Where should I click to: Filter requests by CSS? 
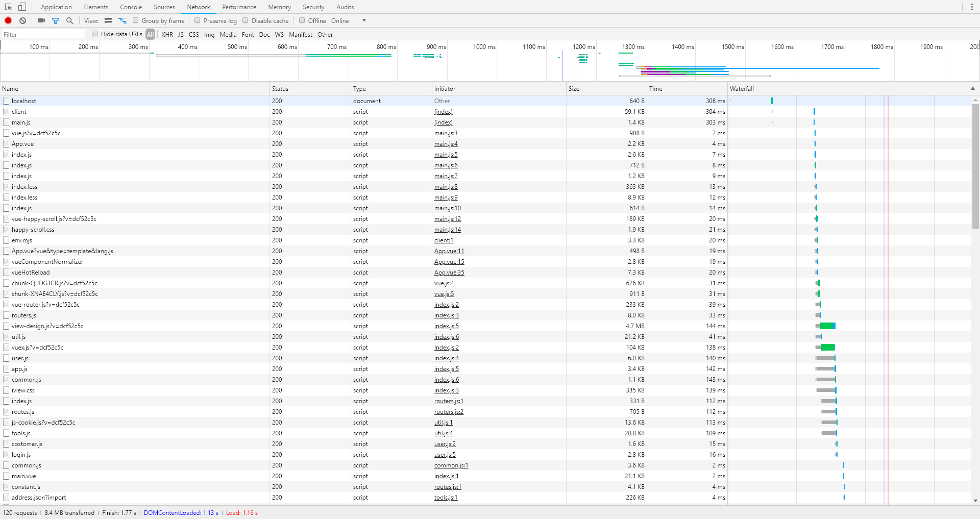[x=194, y=35]
